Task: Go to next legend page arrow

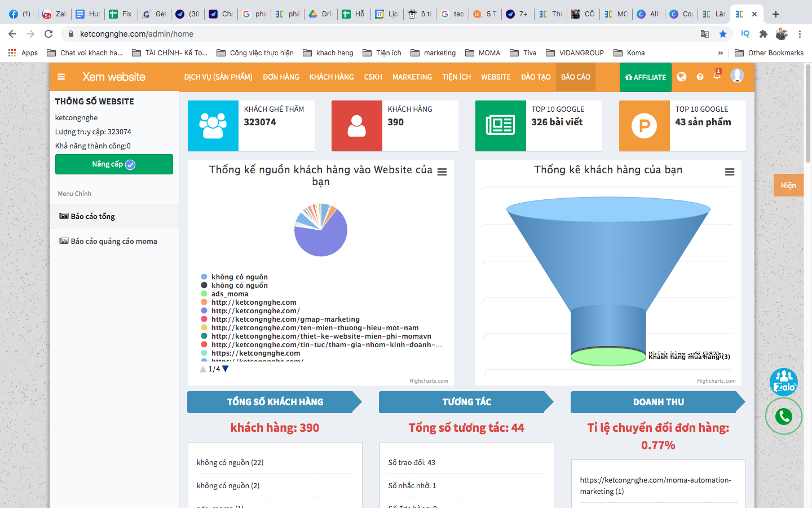Action: tap(226, 369)
